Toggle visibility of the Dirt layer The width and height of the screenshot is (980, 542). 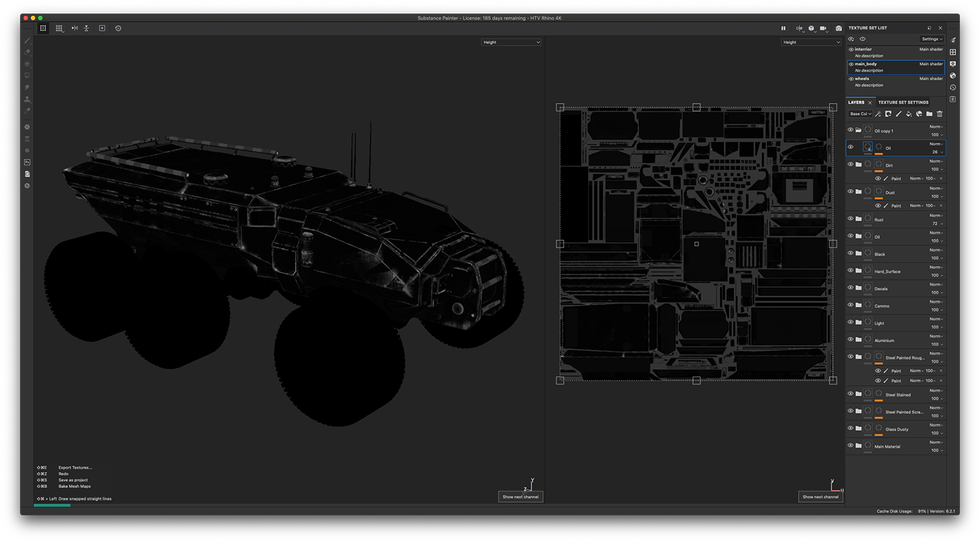(849, 165)
